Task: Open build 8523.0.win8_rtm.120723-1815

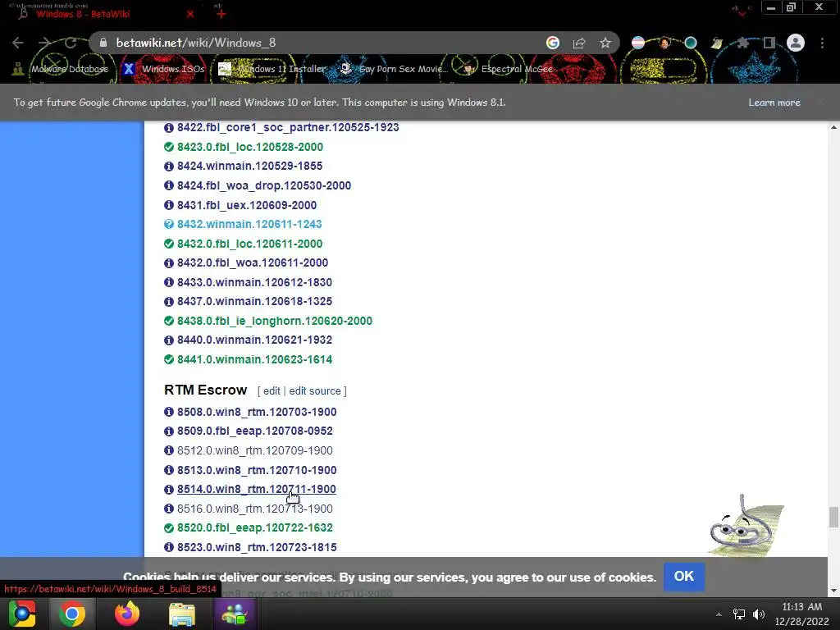Action: click(257, 547)
